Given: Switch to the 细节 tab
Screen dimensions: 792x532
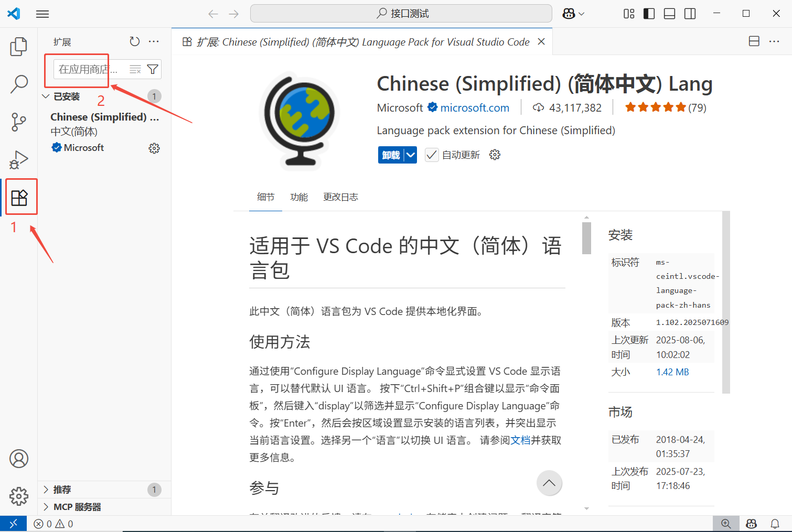Looking at the screenshot, I should click(x=266, y=197).
